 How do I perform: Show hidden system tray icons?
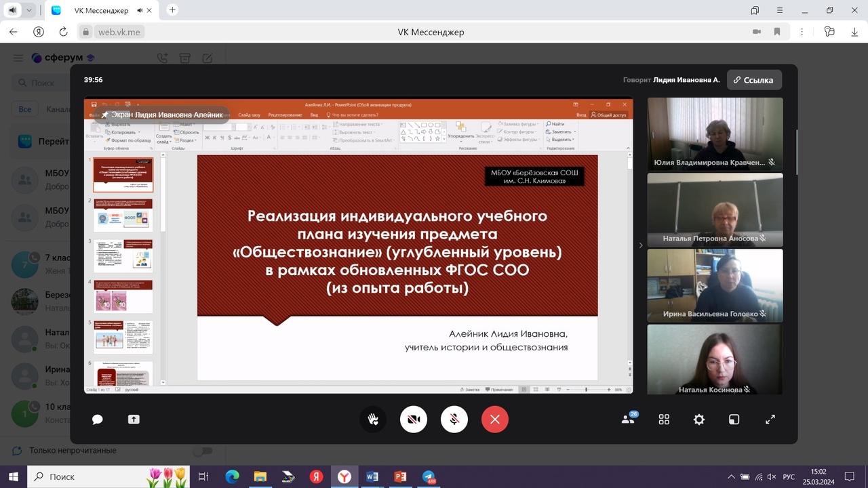click(x=730, y=476)
